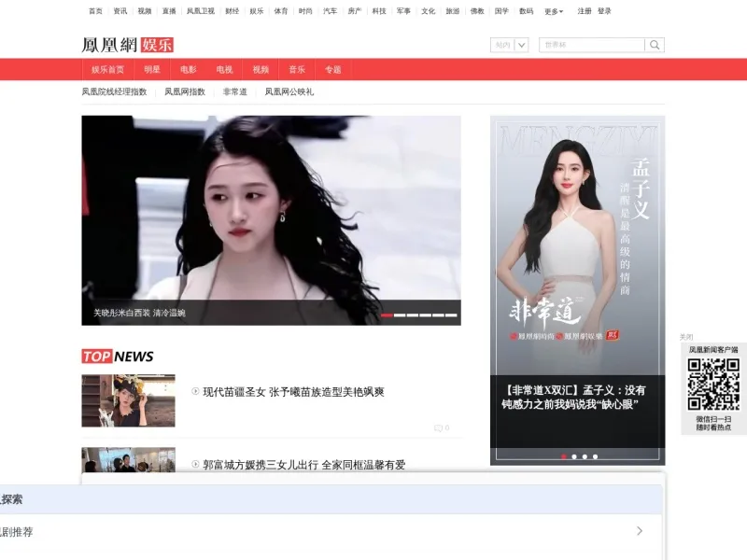
Task: Select third dot of side carousel
Action: coord(585,456)
